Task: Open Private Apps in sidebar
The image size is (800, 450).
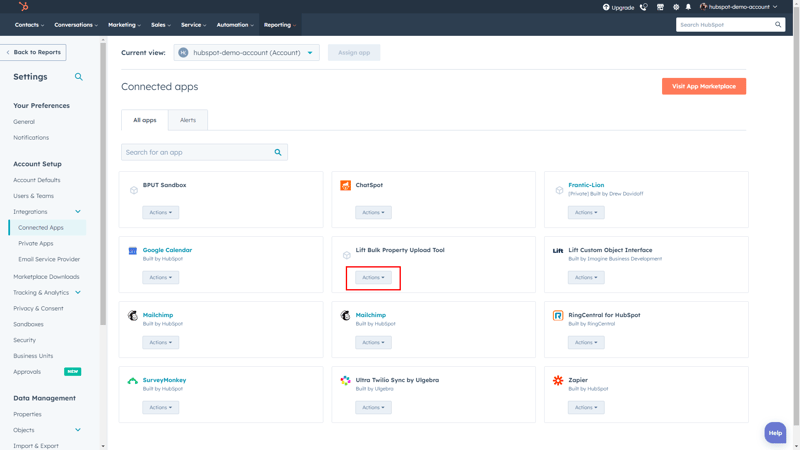Action: pyautogui.click(x=36, y=243)
